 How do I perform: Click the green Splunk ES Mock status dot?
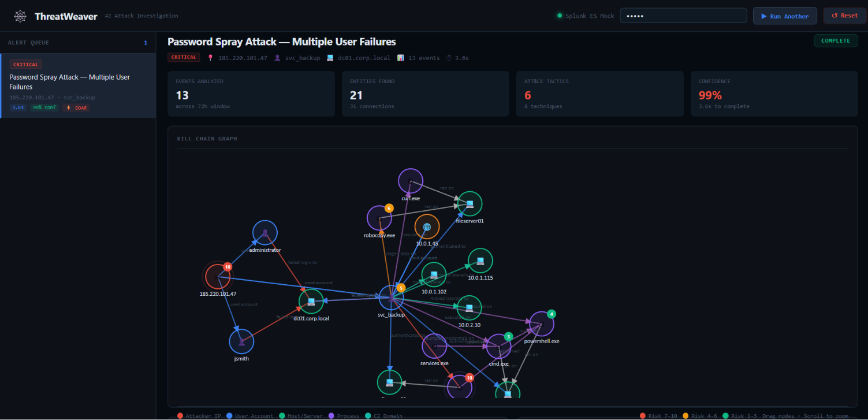coord(559,16)
